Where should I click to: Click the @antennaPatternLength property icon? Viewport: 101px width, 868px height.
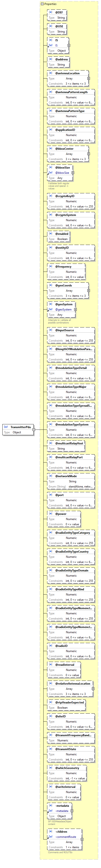point(51,92)
